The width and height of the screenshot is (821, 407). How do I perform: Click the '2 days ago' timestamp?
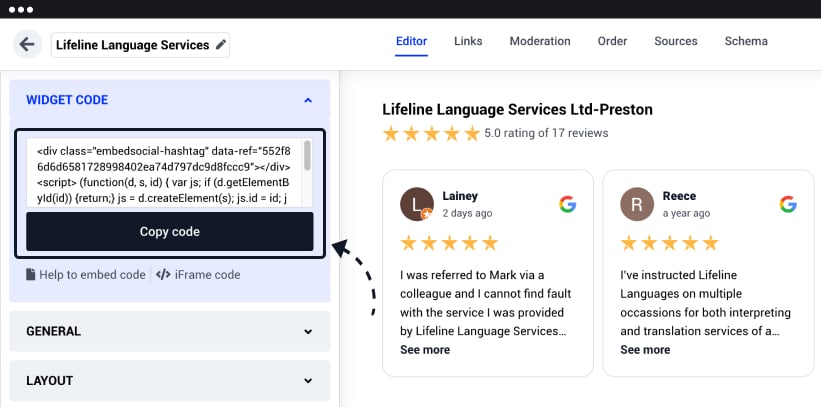point(467,213)
